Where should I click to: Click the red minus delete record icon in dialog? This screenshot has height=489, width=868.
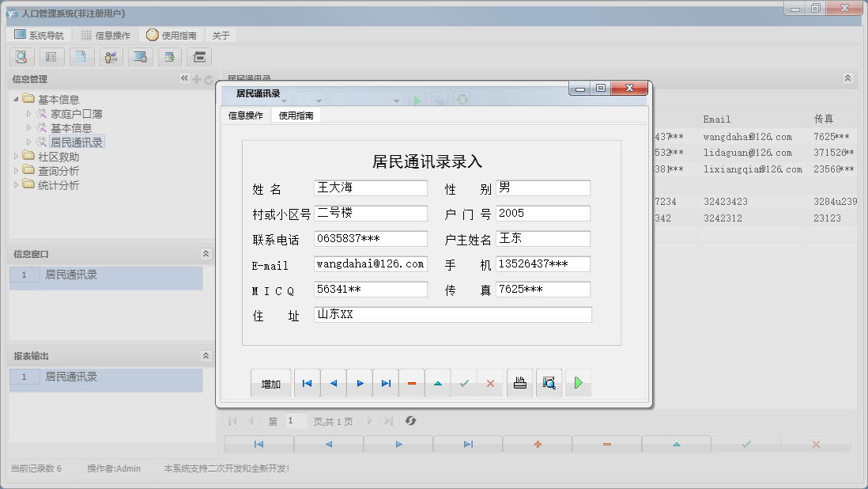tap(412, 384)
